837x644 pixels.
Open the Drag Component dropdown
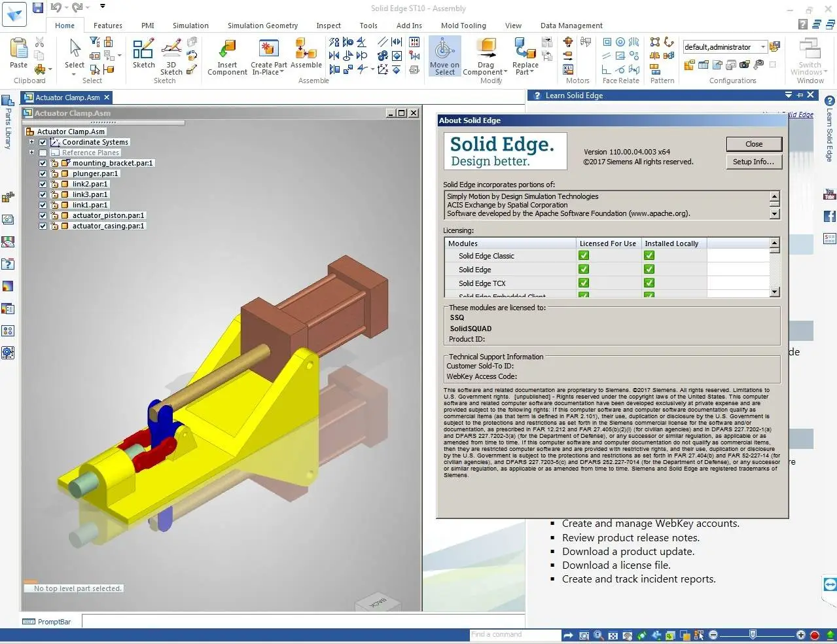tap(505, 72)
